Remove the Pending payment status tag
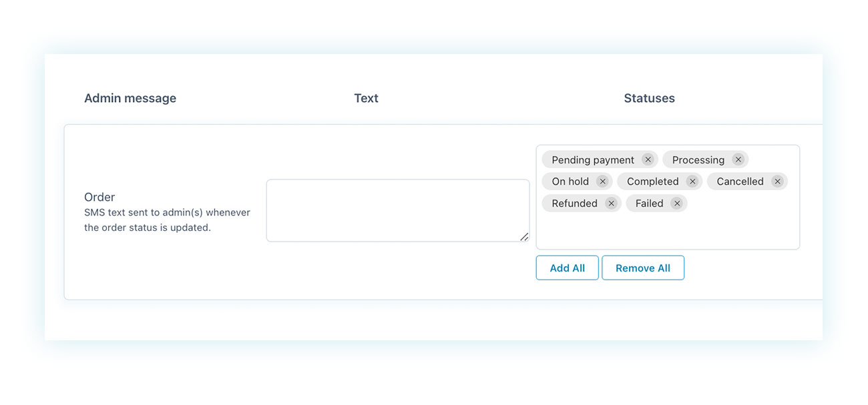The width and height of the screenshot is (868, 405). pyautogui.click(x=648, y=159)
